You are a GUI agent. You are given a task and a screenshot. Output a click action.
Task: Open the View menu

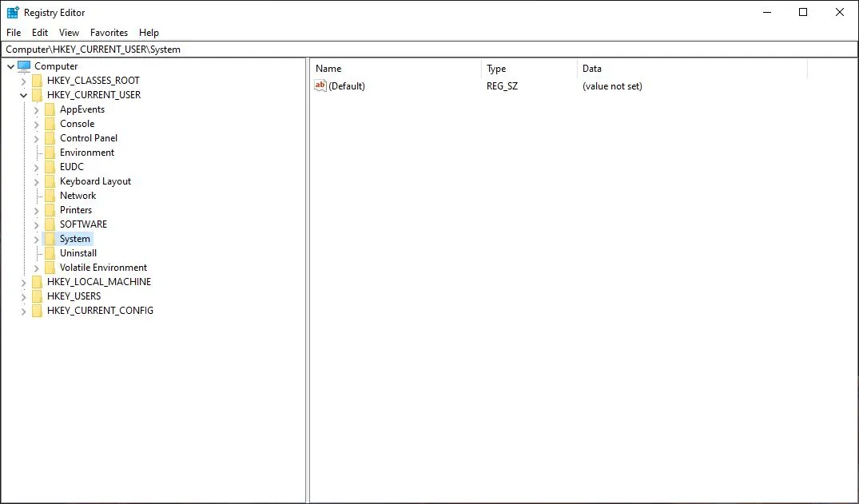point(69,33)
